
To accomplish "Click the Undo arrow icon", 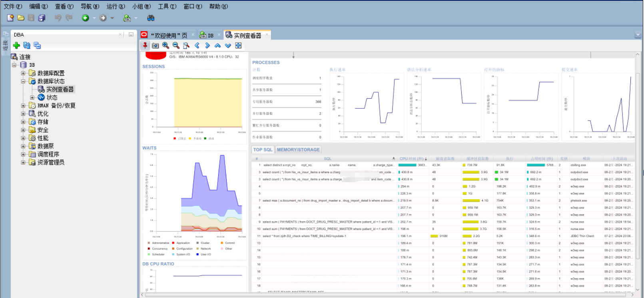I will point(58,18).
